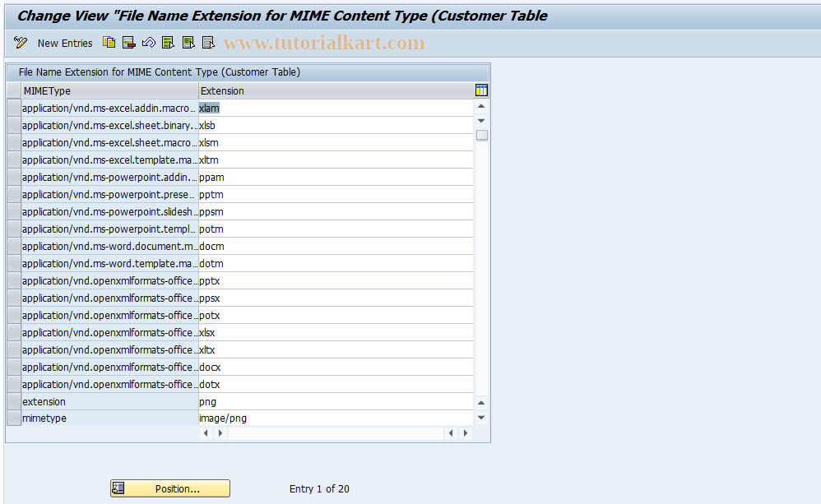Click MIME type application/vnd.ms-powerpoint.slidesh cell
821x504 pixels.
click(109, 211)
